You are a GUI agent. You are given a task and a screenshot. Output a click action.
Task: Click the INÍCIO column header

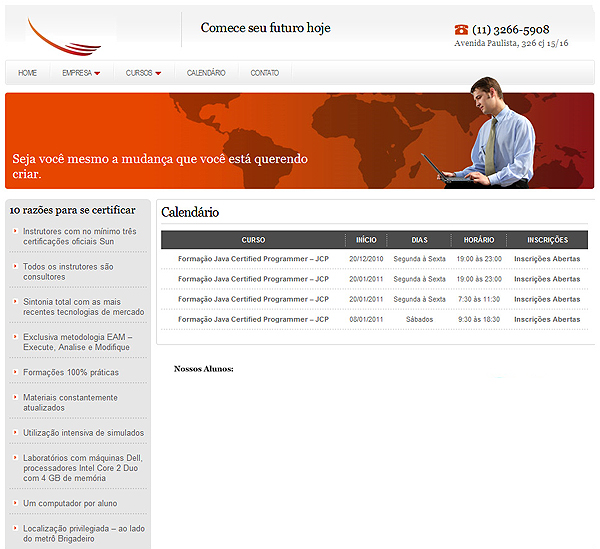(366, 240)
